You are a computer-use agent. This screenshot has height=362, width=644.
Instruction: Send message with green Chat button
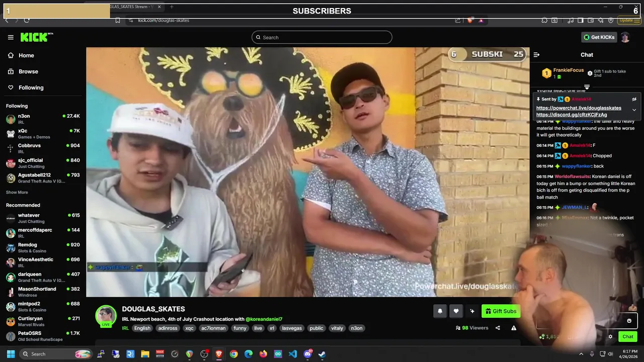point(628,337)
